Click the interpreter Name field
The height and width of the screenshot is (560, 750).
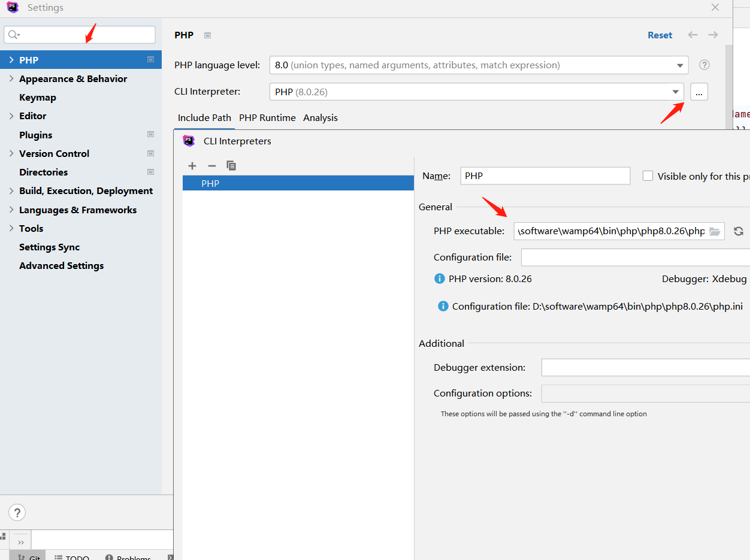click(x=546, y=176)
